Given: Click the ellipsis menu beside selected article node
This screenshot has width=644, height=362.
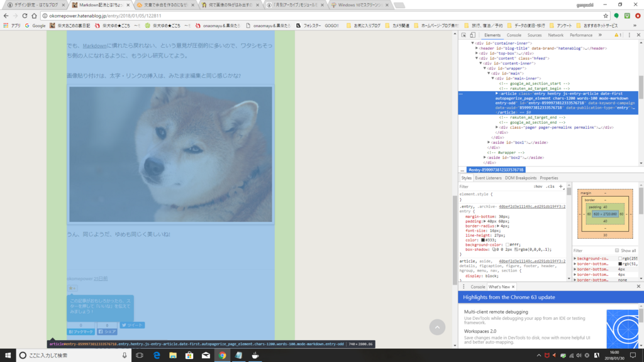Looking at the screenshot, I should point(461,94).
